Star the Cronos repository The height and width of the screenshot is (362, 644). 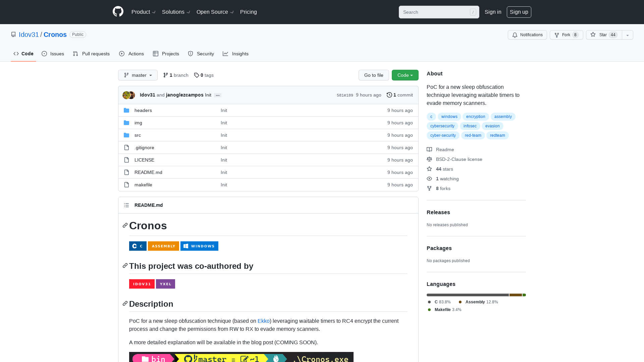603,35
